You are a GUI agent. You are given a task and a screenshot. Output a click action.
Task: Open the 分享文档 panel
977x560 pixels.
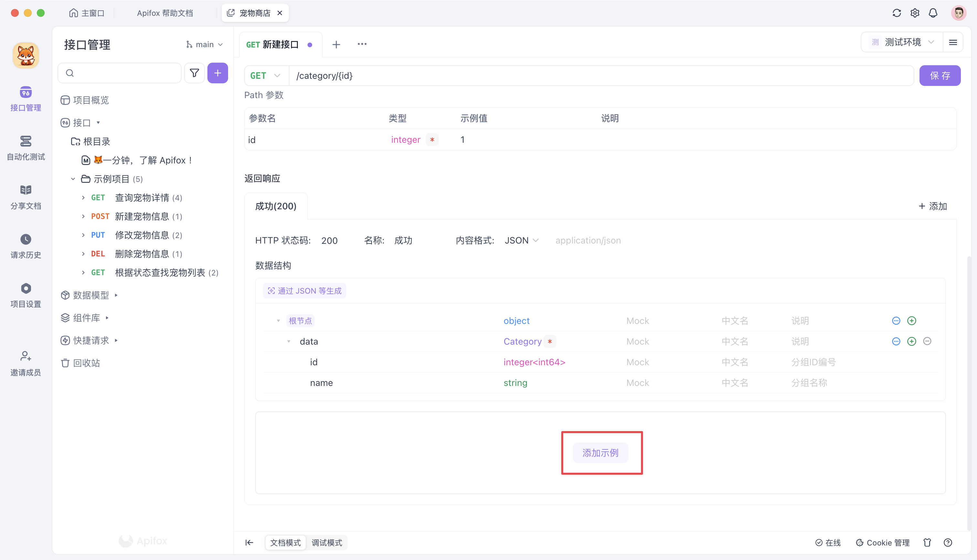click(x=26, y=196)
